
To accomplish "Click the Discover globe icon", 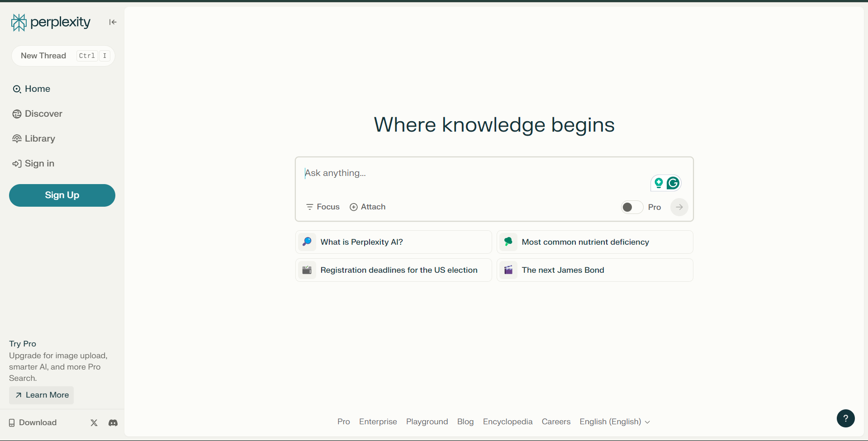I will 17,114.
